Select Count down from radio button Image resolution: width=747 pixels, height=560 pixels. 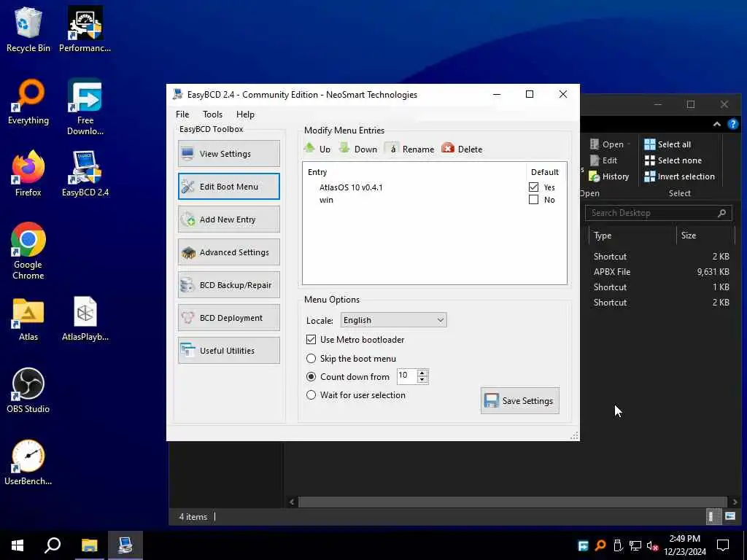(x=311, y=377)
